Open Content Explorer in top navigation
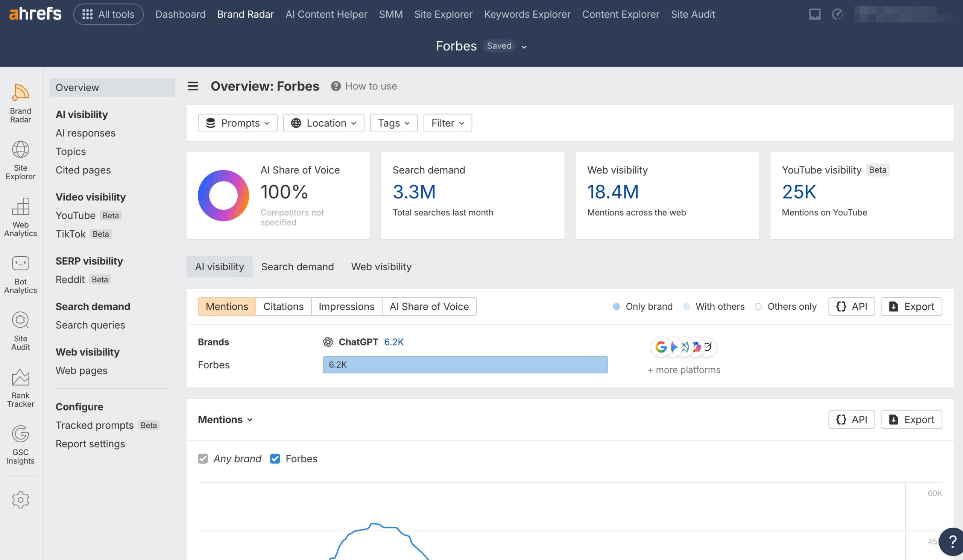The height and width of the screenshot is (560, 963). [621, 14]
